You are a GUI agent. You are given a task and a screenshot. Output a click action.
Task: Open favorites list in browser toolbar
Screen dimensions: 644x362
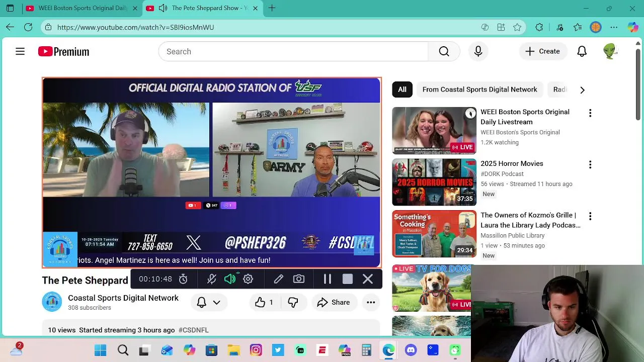click(x=578, y=27)
